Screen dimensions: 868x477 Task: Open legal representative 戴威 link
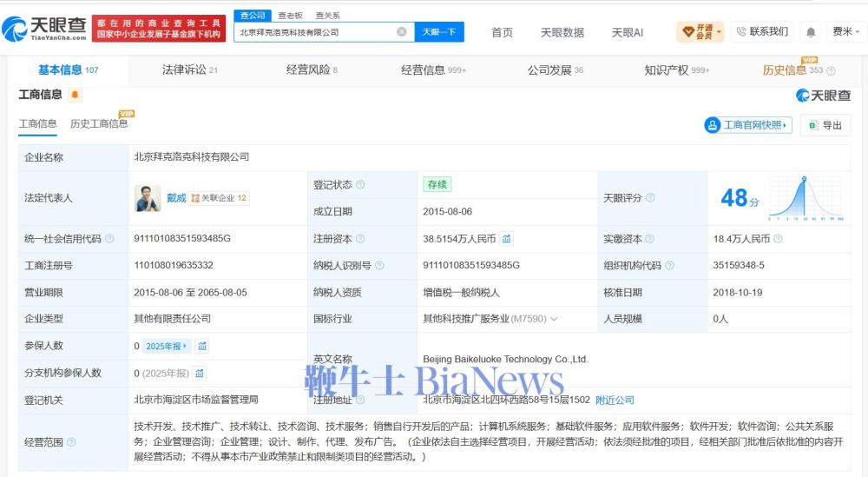pos(176,198)
